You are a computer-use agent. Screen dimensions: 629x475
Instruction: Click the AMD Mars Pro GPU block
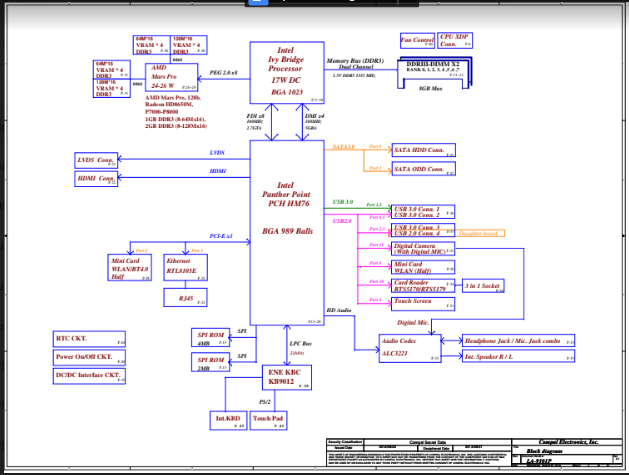tap(171, 77)
